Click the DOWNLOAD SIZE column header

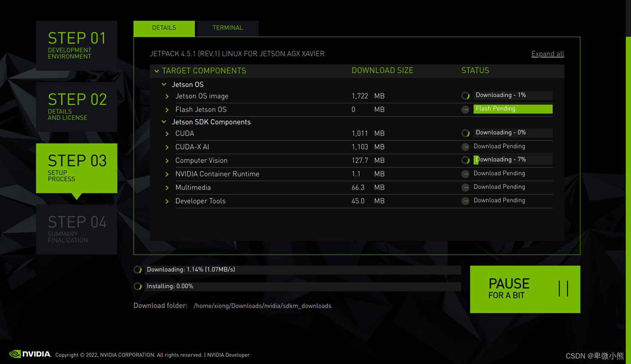coord(382,71)
